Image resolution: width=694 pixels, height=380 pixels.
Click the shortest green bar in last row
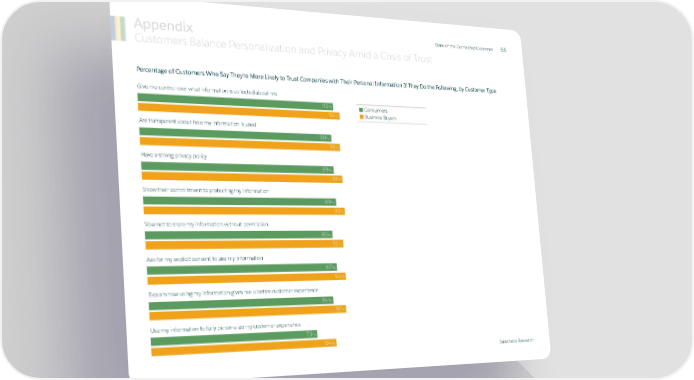234,338
